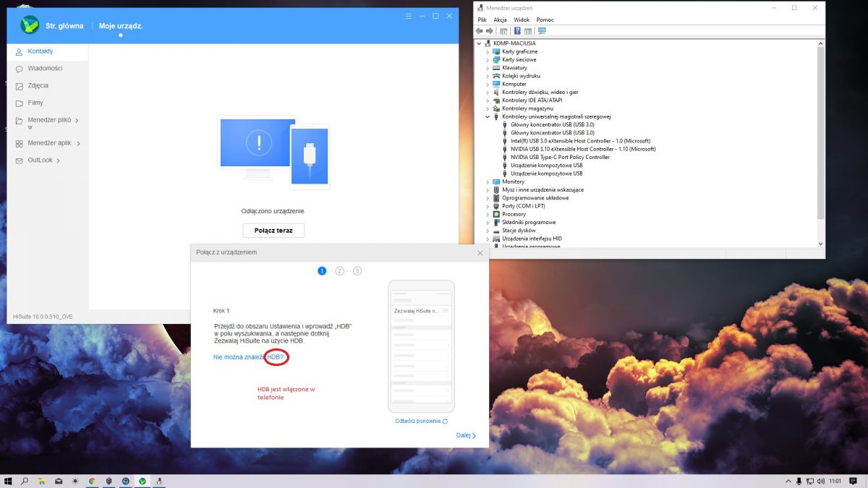Image resolution: width=868 pixels, height=488 pixels.
Task: Open the HiSuite hamburger menu
Action: [x=409, y=16]
